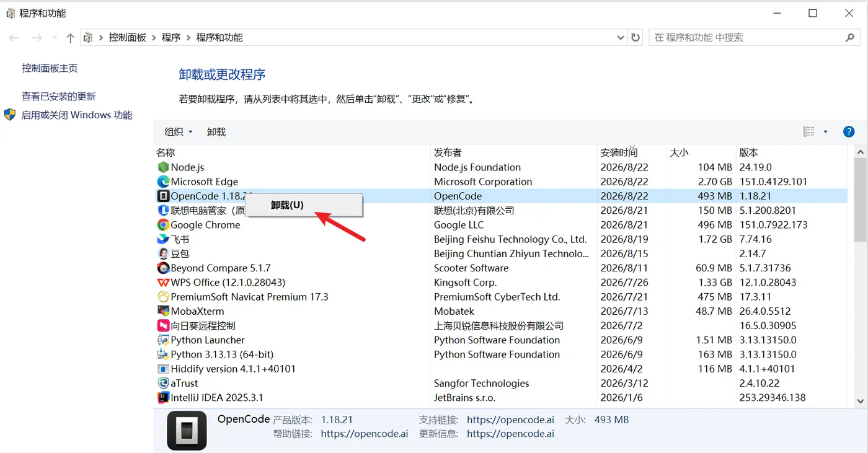Select the IntelliJ IDEA 2025.3.1 name
Screen dimensions: 868x453
coord(217,397)
